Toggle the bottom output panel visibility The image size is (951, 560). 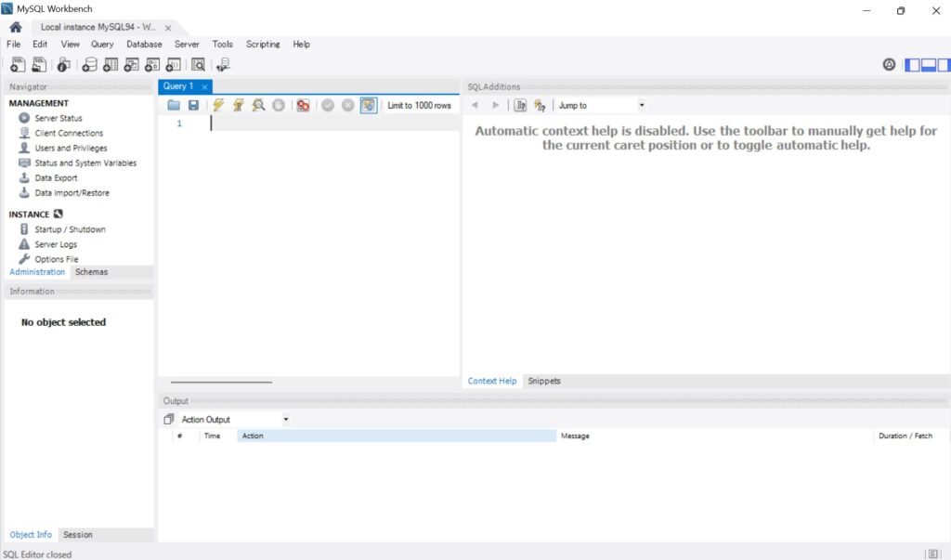[x=929, y=64]
